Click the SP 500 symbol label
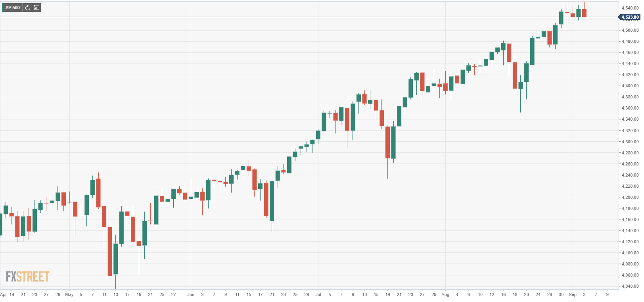The height and width of the screenshot is (302, 644). pyautogui.click(x=12, y=8)
